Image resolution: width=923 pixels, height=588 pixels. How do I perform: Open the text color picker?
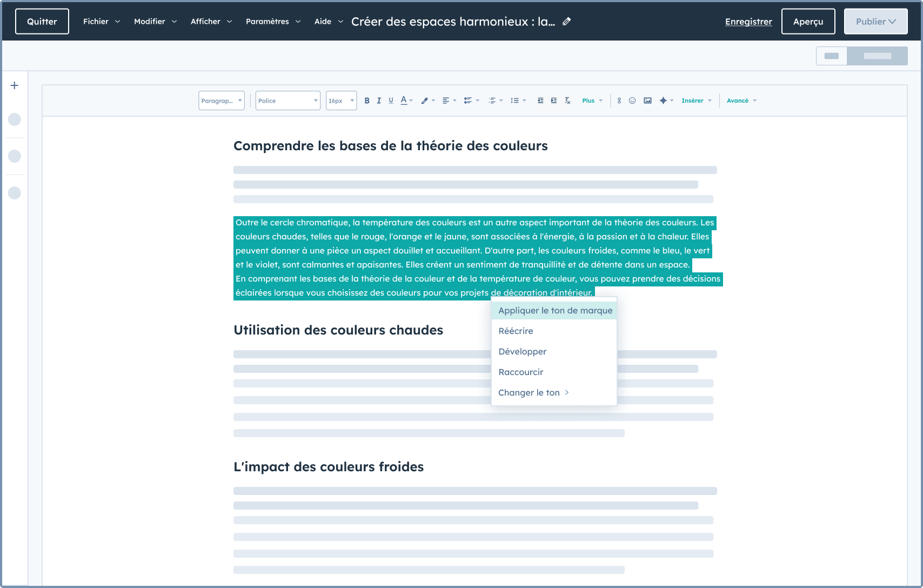tap(405, 101)
